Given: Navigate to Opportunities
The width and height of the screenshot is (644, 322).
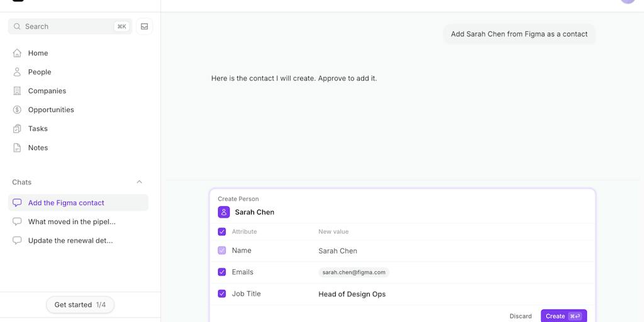Looking at the screenshot, I should 51,109.
